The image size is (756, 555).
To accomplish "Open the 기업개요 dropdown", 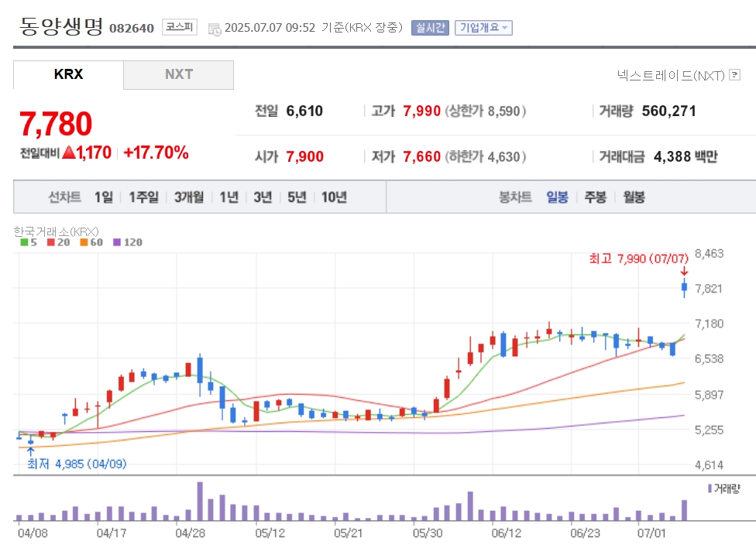I will 483,28.
